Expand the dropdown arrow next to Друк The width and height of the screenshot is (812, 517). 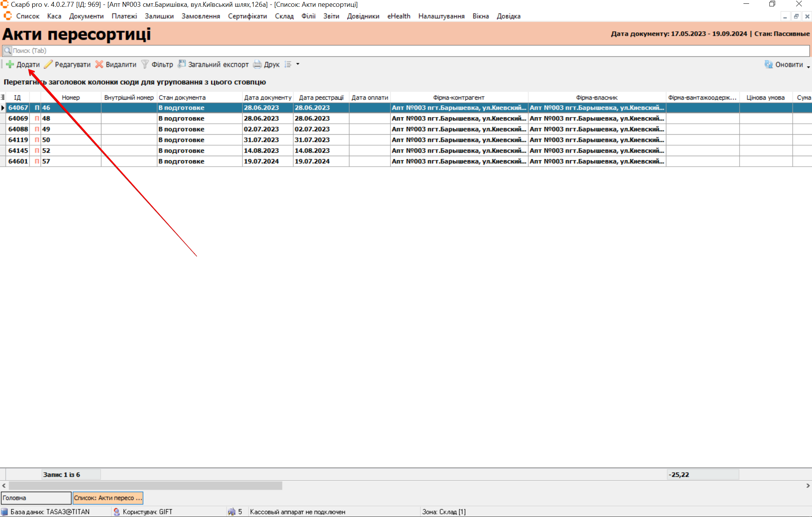(x=298, y=64)
